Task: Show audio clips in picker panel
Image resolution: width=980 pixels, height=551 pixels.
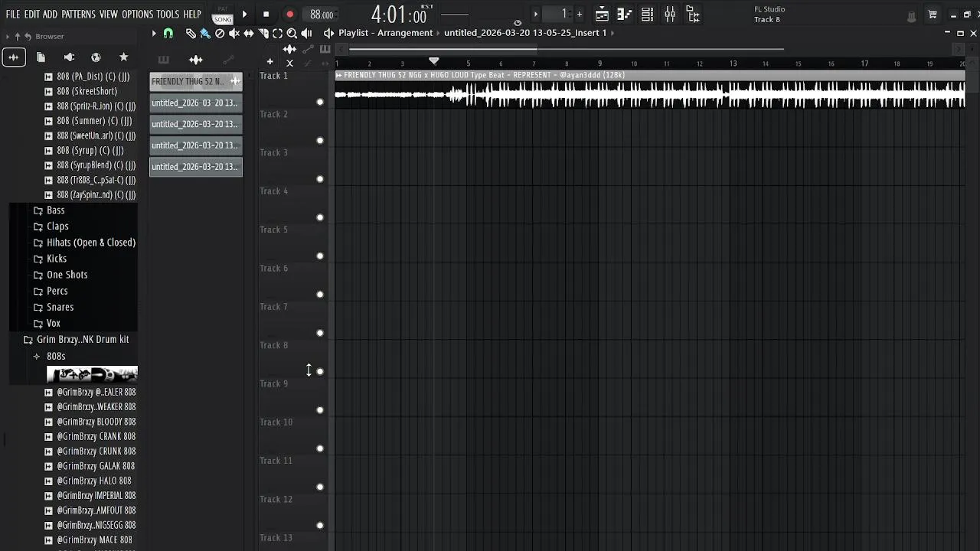Action: (196, 60)
